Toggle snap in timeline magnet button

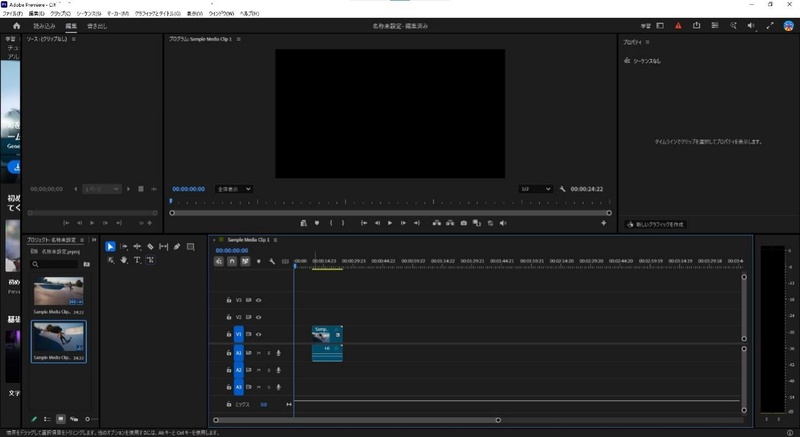pyautogui.click(x=232, y=262)
